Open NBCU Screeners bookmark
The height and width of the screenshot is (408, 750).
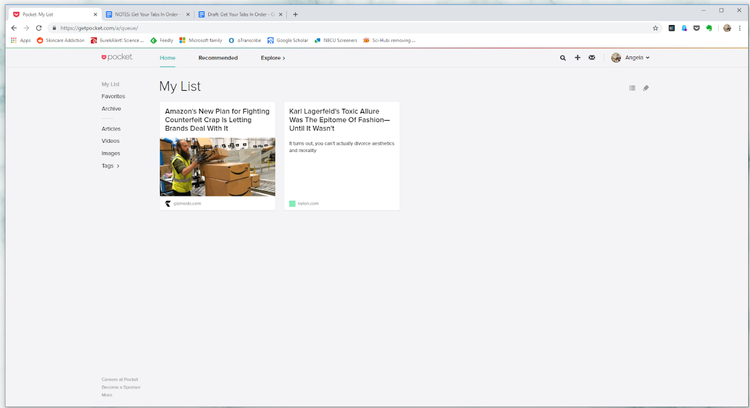pyautogui.click(x=336, y=41)
